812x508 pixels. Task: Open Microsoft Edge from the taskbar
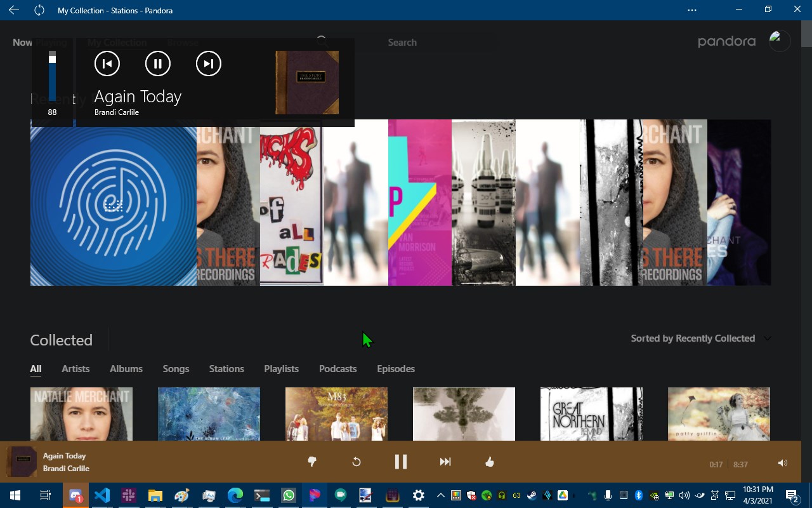click(x=235, y=495)
